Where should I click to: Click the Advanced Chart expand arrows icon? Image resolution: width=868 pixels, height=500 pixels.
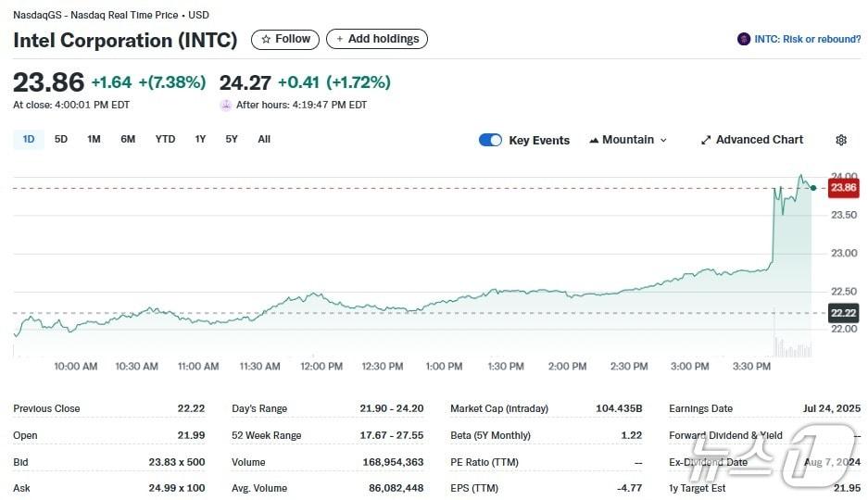pos(706,140)
